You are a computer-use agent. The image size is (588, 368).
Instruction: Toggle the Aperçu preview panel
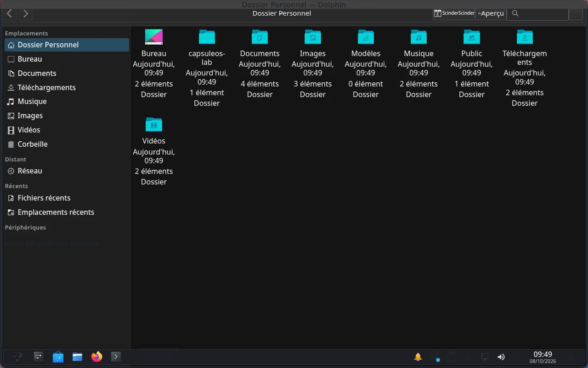point(491,13)
